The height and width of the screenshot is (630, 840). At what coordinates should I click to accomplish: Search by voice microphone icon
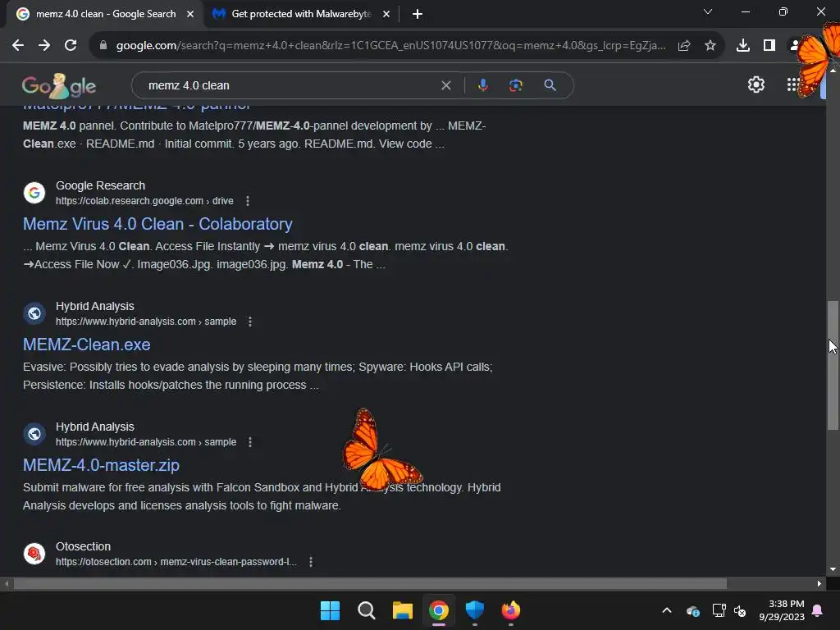pos(482,85)
